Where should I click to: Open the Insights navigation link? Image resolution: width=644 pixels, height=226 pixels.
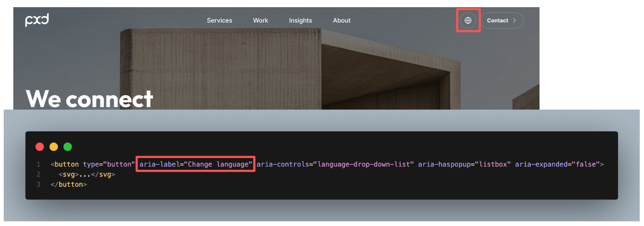(x=300, y=20)
